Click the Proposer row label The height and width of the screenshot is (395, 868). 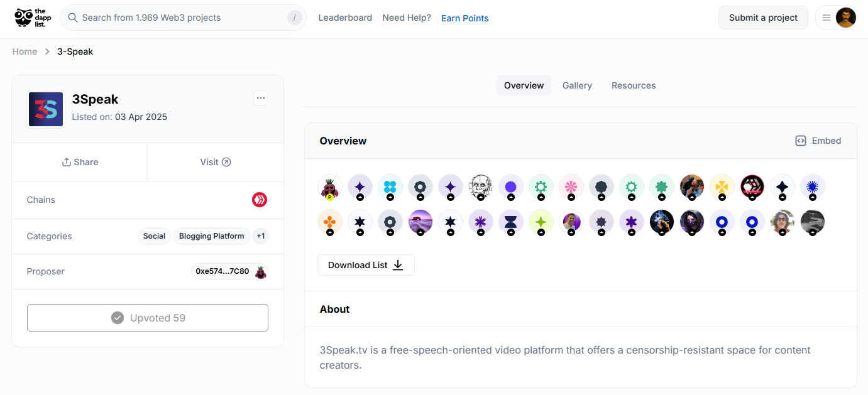click(x=45, y=271)
